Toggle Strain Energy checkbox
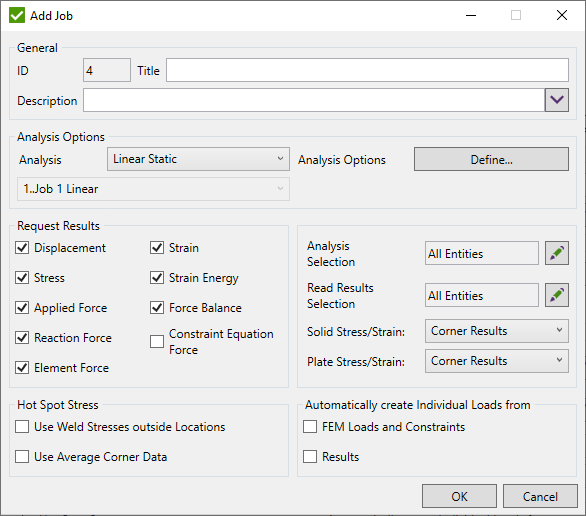 click(x=157, y=277)
